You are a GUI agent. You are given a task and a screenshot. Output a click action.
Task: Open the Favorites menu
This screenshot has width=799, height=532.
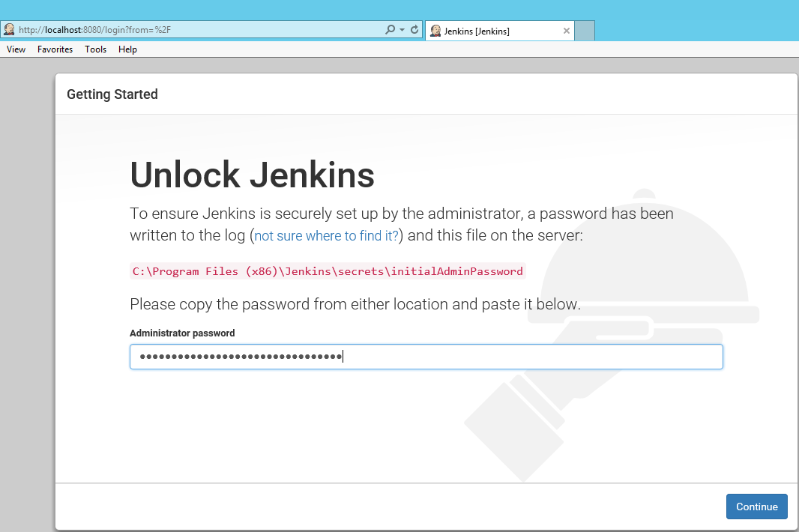click(55, 49)
